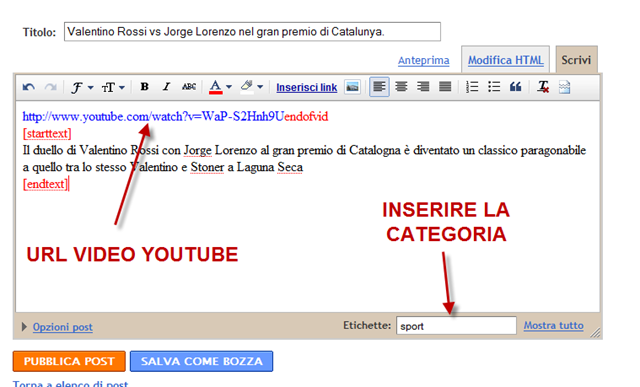Image resolution: width=640 pixels, height=387 pixels.
Task: Toggle bold formatting
Action: point(144,87)
